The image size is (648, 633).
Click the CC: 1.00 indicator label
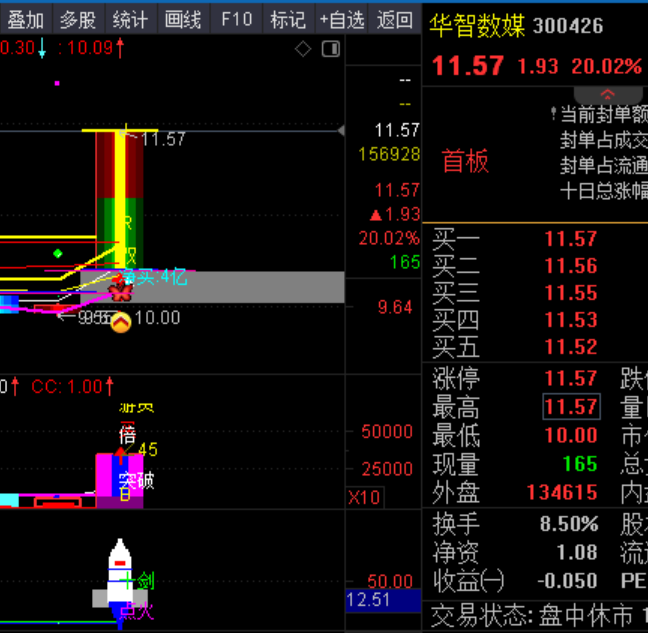click(72, 387)
